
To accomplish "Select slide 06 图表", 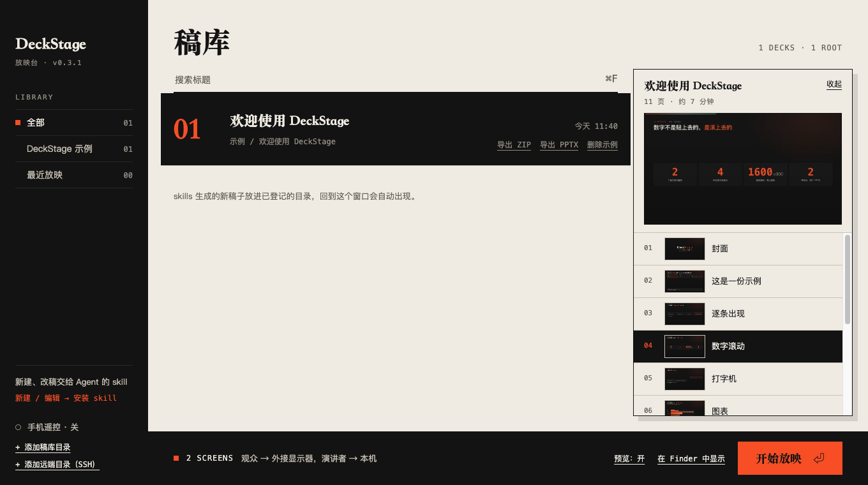I will point(738,406).
